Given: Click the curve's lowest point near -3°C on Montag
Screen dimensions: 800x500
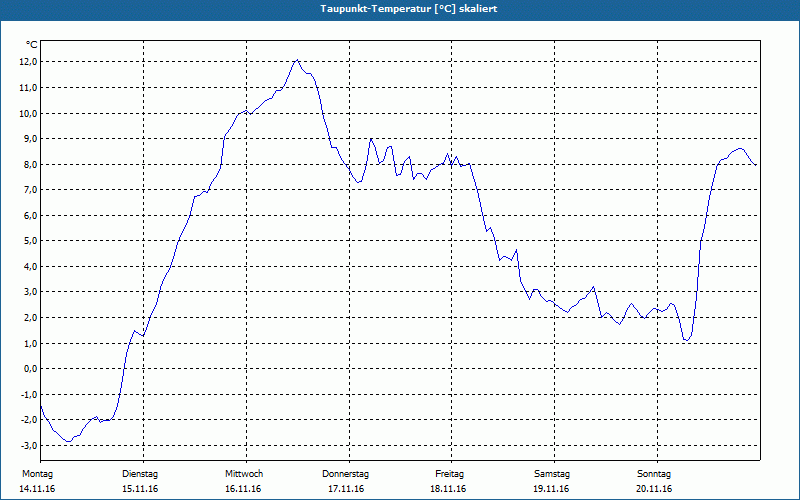Looking at the screenshot, I should point(68,441).
